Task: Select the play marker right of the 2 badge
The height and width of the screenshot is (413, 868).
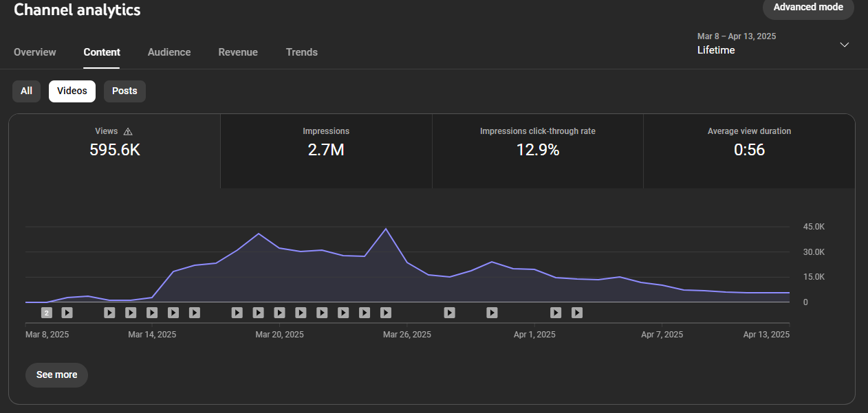Action: coord(67,313)
